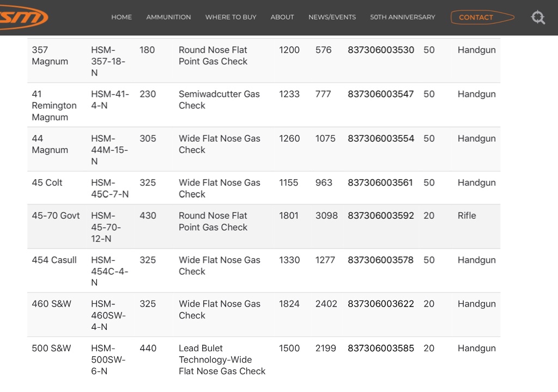Screen dimensions: 558x392
Task: Click velocity value 1330
Action: tap(289, 260)
